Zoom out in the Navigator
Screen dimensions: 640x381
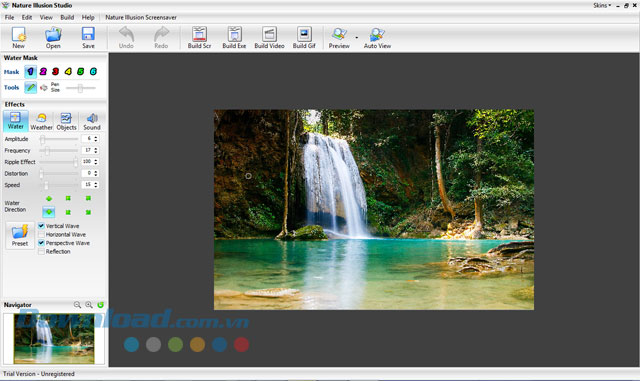tap(77, 305)
